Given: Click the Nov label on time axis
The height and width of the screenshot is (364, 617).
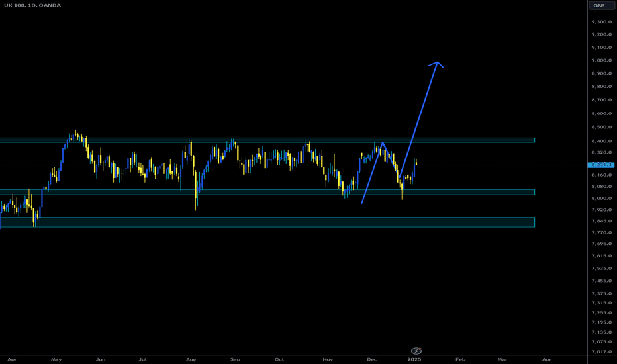Looking at the screenshot, I should pos(328,359).
